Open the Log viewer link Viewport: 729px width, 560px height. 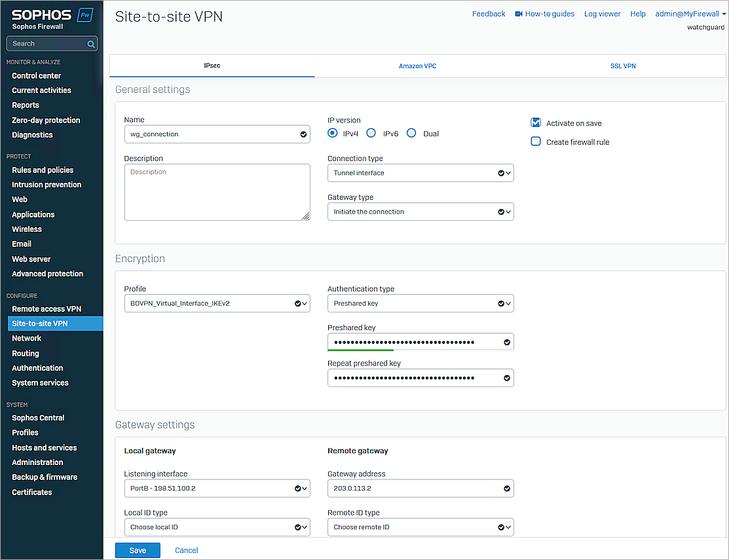[602, 13]
